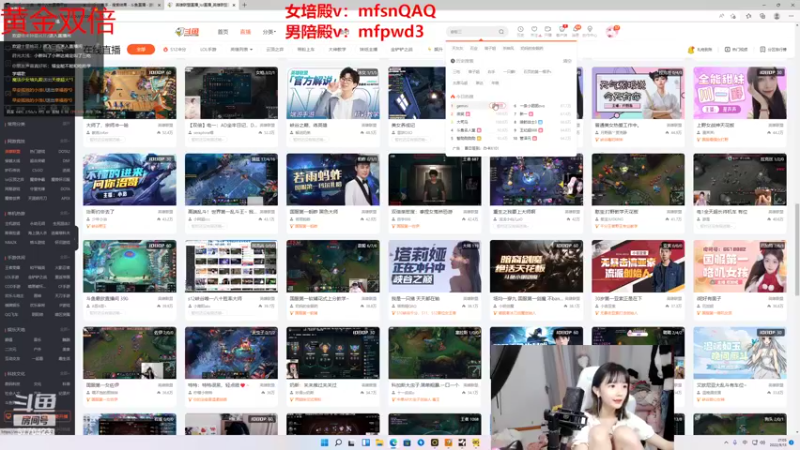Open the 不懂的进来问你浩哥 thumbnail

(130, 180)
